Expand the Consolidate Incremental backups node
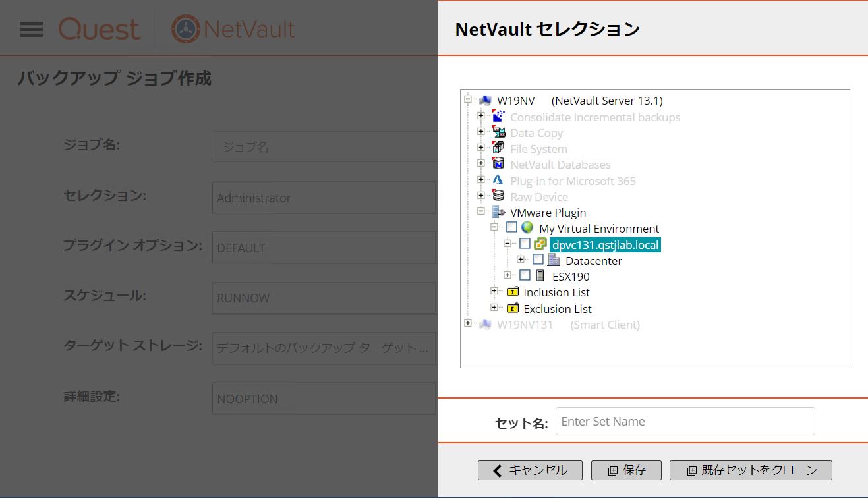The width and height of the screenshot is (868, 498). click(481, 116)
